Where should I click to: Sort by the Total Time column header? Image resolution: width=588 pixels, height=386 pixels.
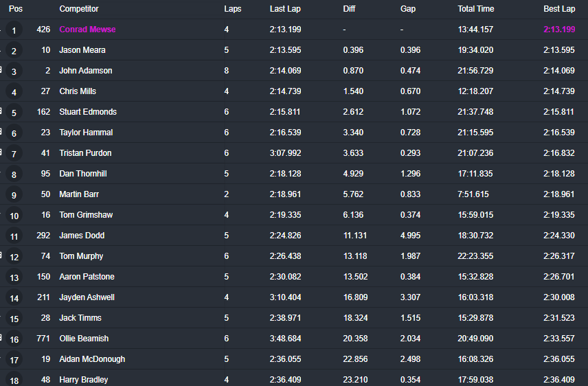(x=476, y=9)
